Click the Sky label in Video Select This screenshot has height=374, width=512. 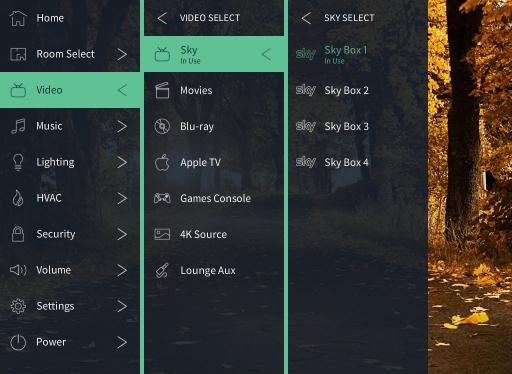pyautogui.click(x=189, y=50)
